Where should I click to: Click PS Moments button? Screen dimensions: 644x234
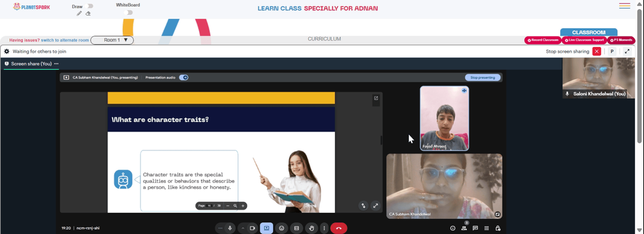(x=621, y=40)
